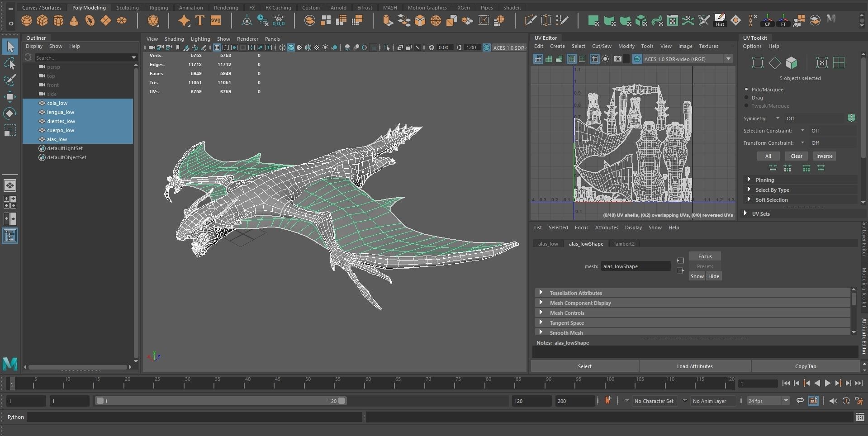Create a polygon sphere from shelf
868x436 pixels.
(x=27, y=21)
